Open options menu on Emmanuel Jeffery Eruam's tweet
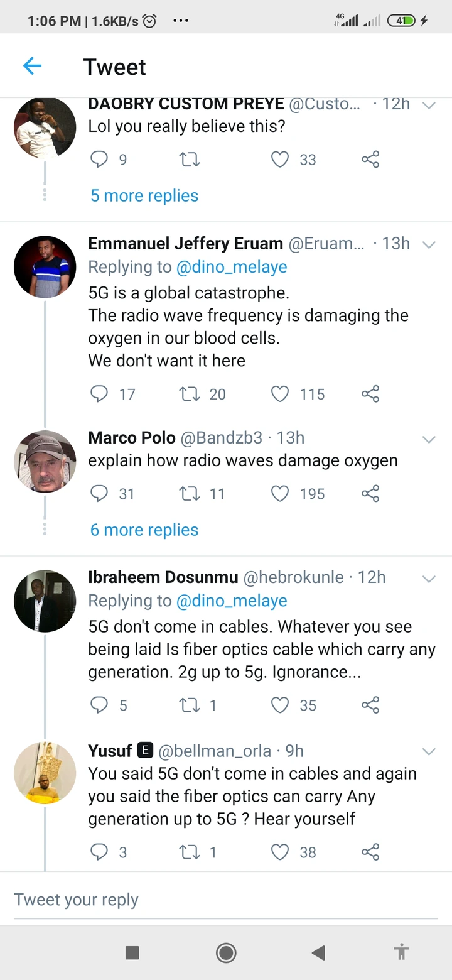The height and width of the screenshot is (980, 452). 429,246
